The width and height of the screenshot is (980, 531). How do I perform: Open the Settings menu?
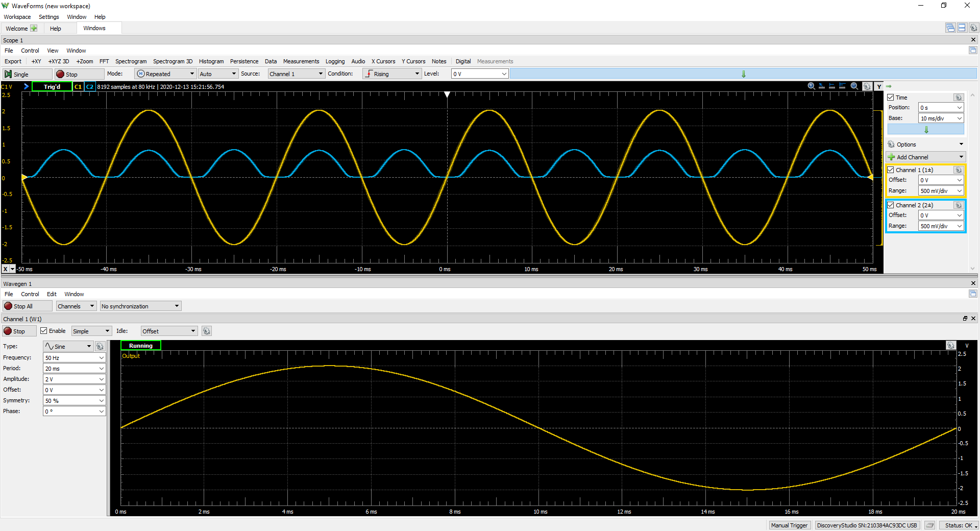(x=49, y=17)
